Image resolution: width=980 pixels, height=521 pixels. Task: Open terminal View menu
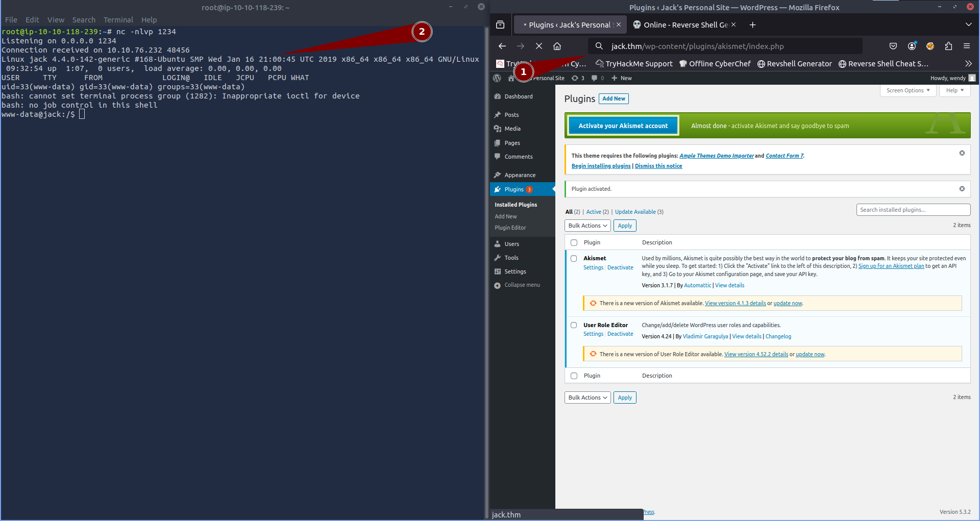click(x=56, y=20)
